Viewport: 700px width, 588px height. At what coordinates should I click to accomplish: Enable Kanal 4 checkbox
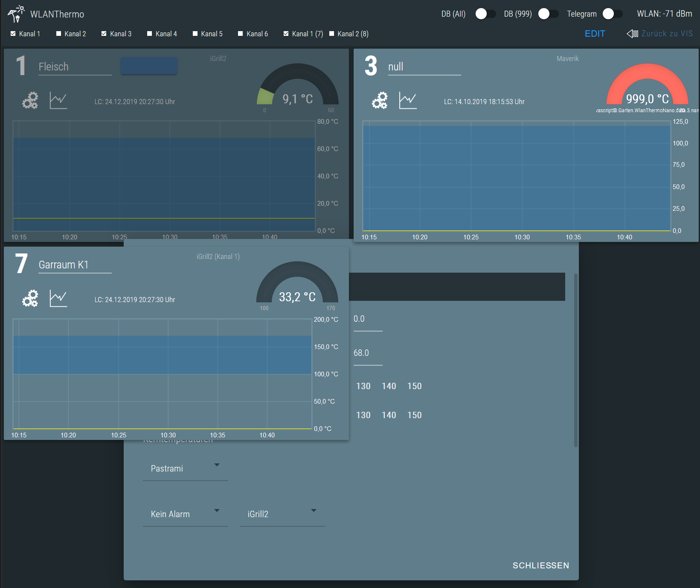[150, 34]
